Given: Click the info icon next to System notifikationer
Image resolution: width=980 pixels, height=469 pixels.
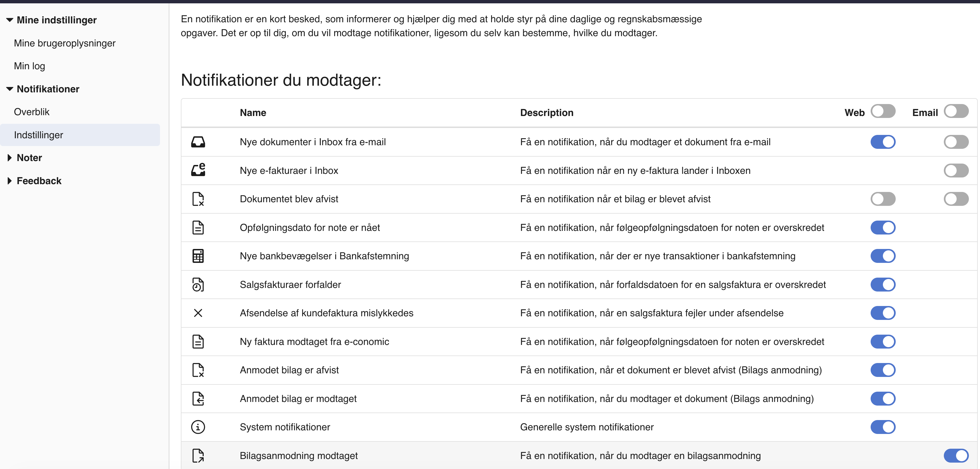Looking at the screenshot, I should tap(198, 427).
